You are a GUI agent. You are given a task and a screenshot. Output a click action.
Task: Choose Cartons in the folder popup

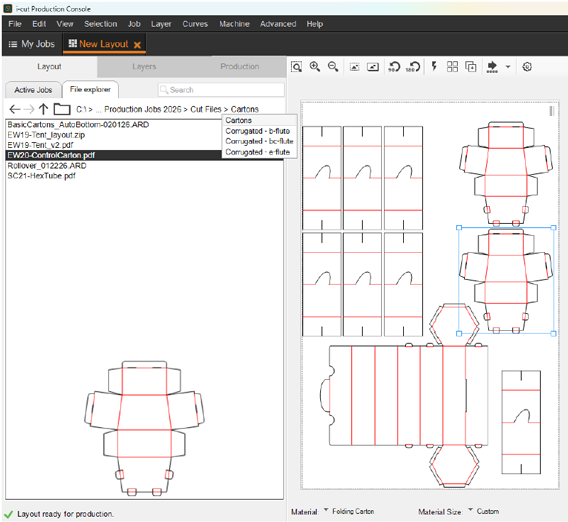click(259, 120)
